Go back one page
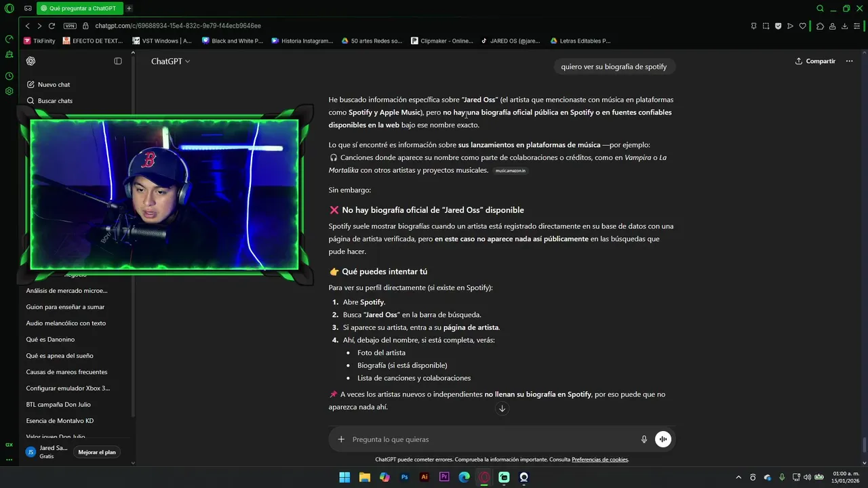 27,26
